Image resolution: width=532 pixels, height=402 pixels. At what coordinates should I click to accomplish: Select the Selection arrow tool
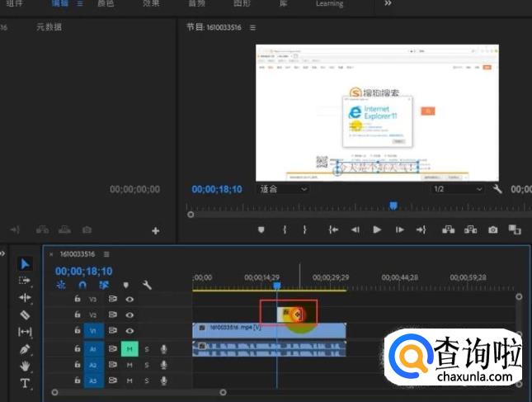pyautogui.click(x=25, y=264)
